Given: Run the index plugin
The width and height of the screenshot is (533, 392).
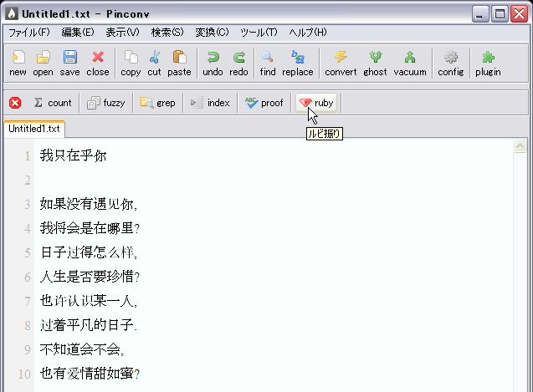Looking at the screenshot, I should click(x=210, y=103).
